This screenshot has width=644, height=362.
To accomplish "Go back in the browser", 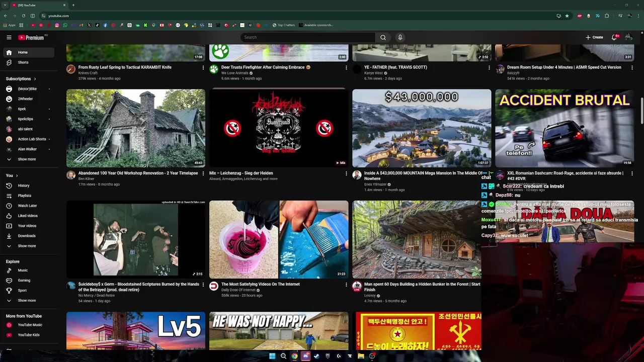I will 5,16.
